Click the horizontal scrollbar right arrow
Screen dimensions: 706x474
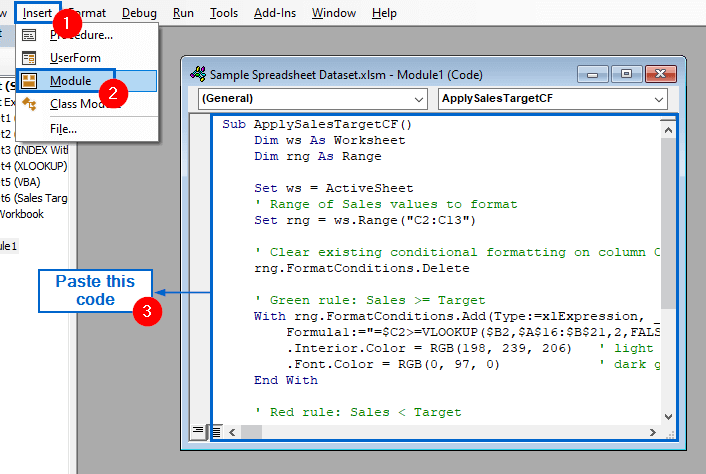click(651, 432)
